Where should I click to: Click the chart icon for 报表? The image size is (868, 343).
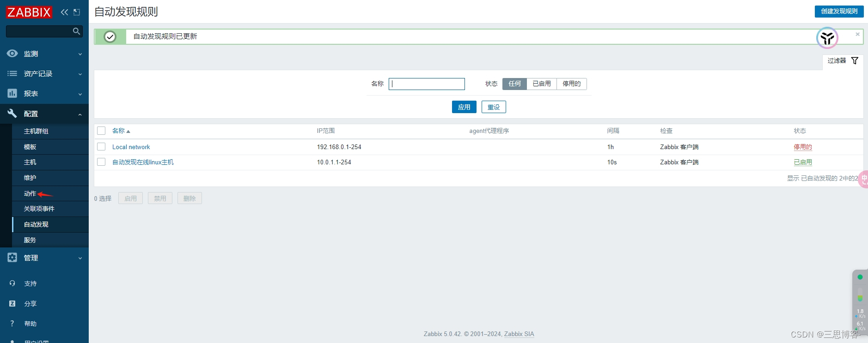click(x=12, y=93)
